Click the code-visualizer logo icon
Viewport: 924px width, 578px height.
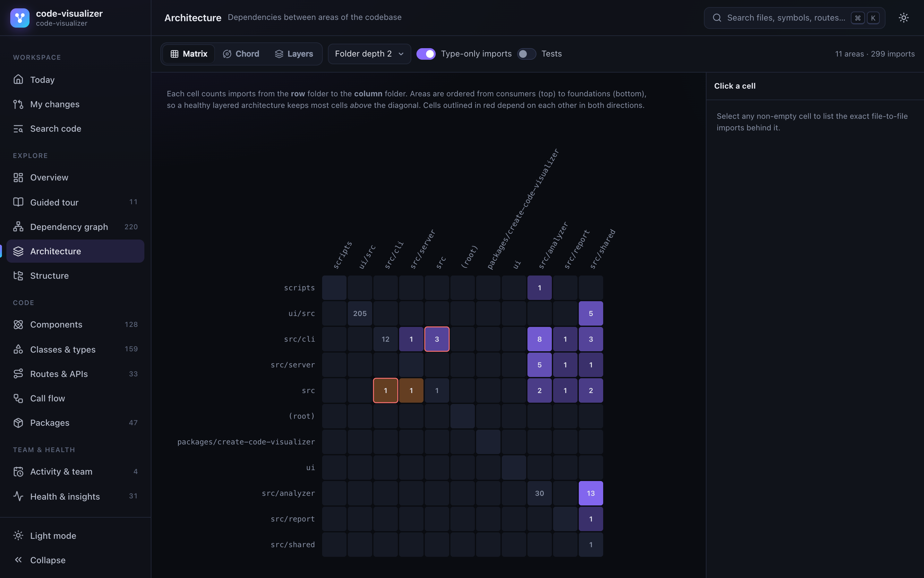click(x=20, y=18)
